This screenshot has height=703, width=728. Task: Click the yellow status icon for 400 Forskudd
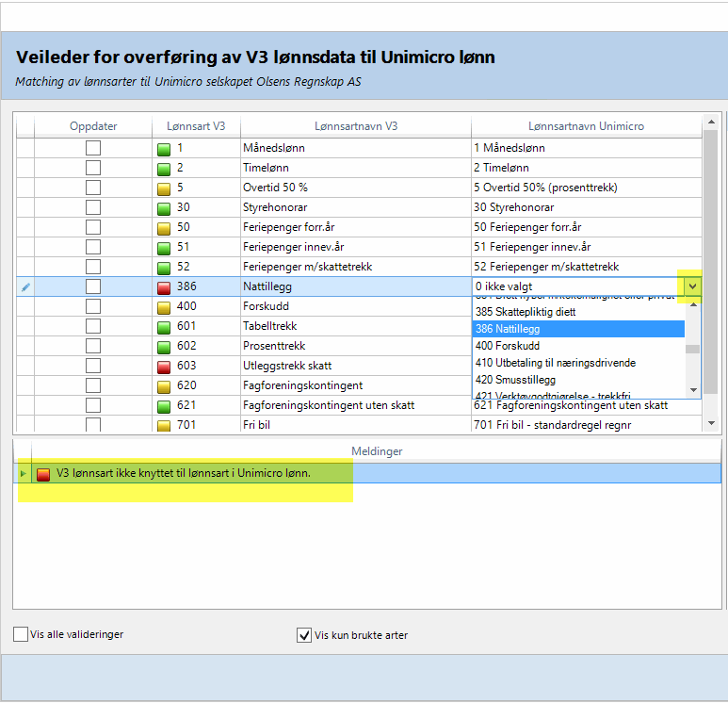[164, 306]
